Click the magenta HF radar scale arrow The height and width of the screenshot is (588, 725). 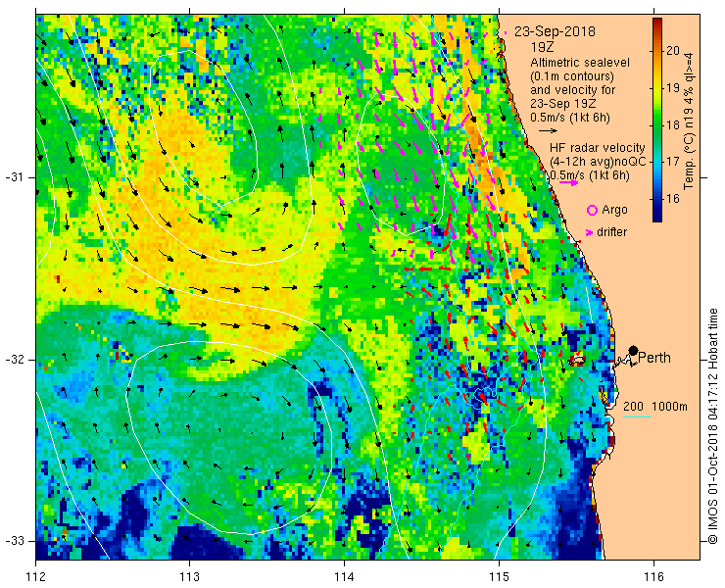pyautogui.click(x=568, y=182)
